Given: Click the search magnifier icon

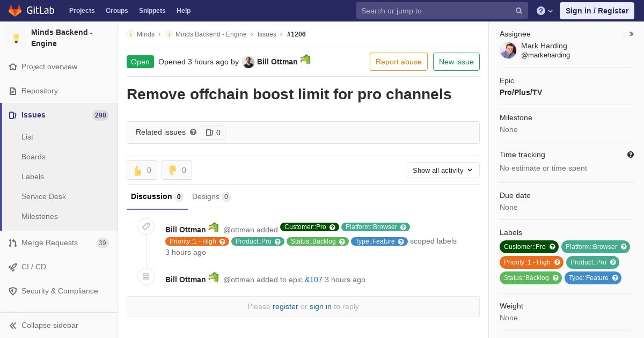Looking at the screenshot, I should point(519,11).
